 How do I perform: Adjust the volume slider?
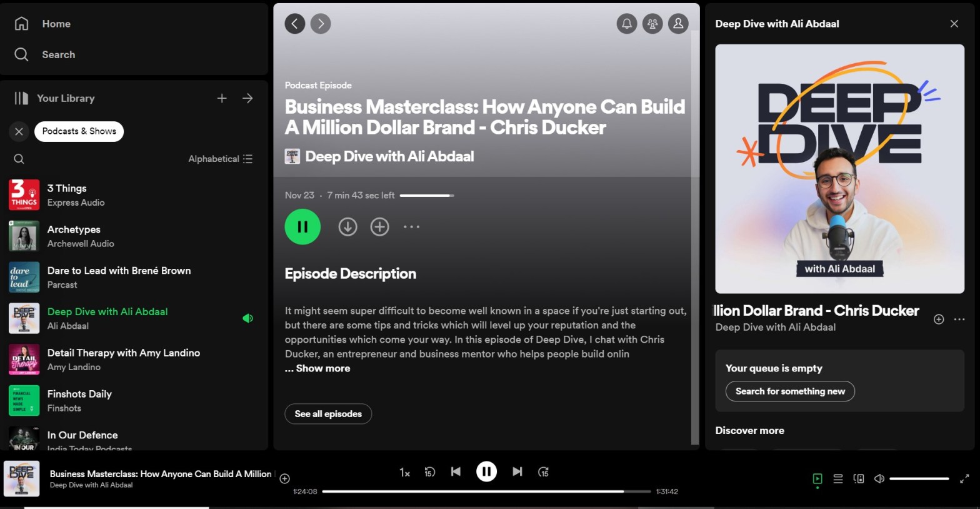click(919, 479)
